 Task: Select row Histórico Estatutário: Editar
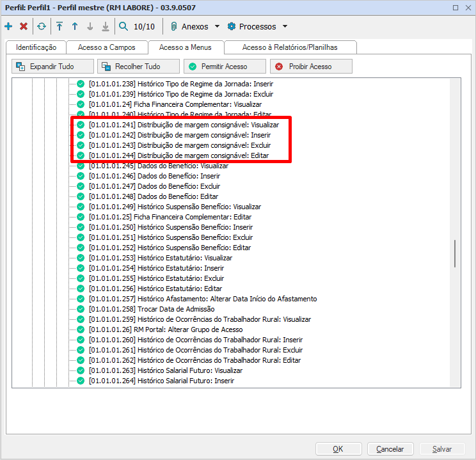(155, 289)
